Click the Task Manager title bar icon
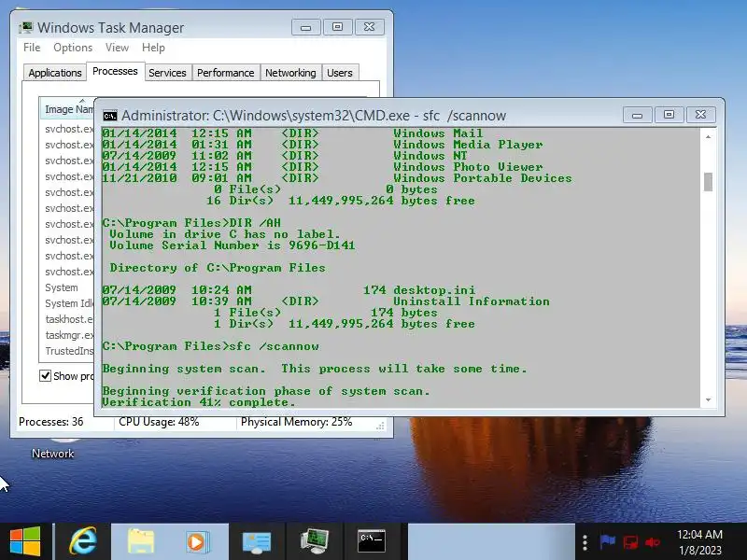 pos(26,28)
